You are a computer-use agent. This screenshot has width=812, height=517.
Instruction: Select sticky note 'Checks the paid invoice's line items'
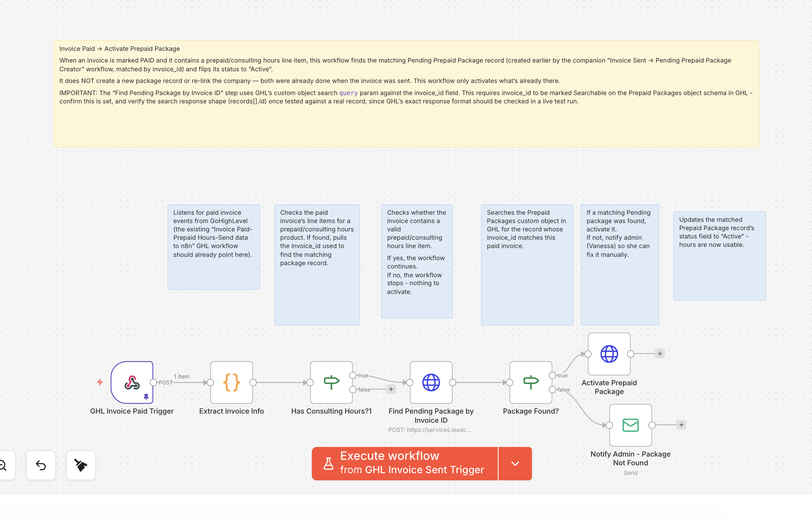pos(317,265)
